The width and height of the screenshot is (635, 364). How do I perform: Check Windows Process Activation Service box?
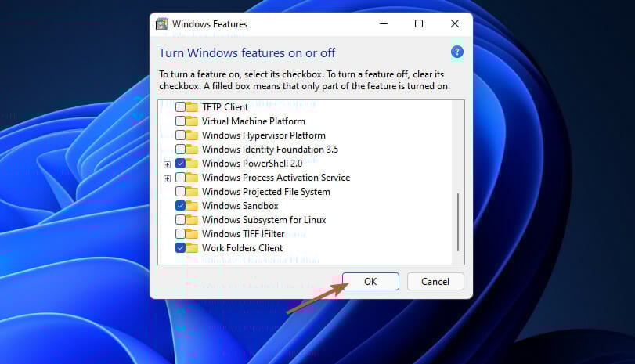click(180, 178)
